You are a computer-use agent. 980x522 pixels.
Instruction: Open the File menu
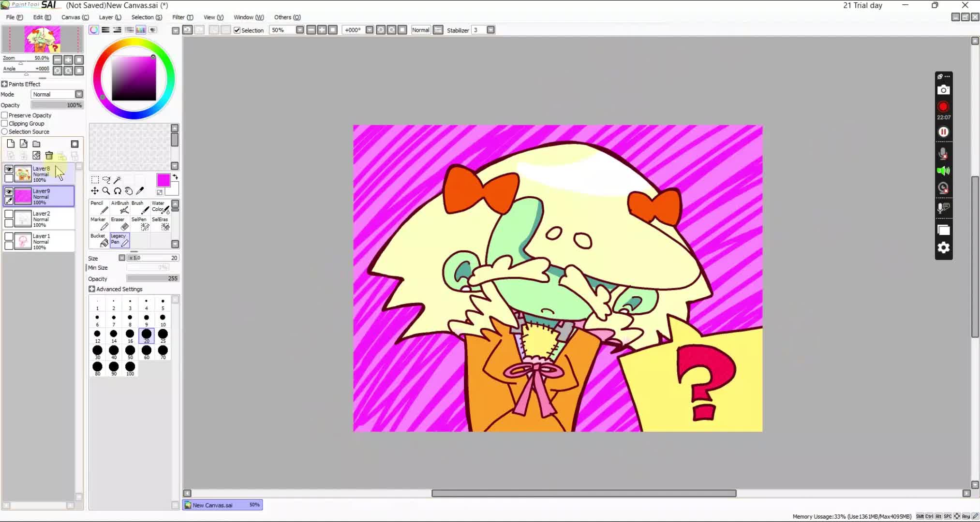pos(14,17)
